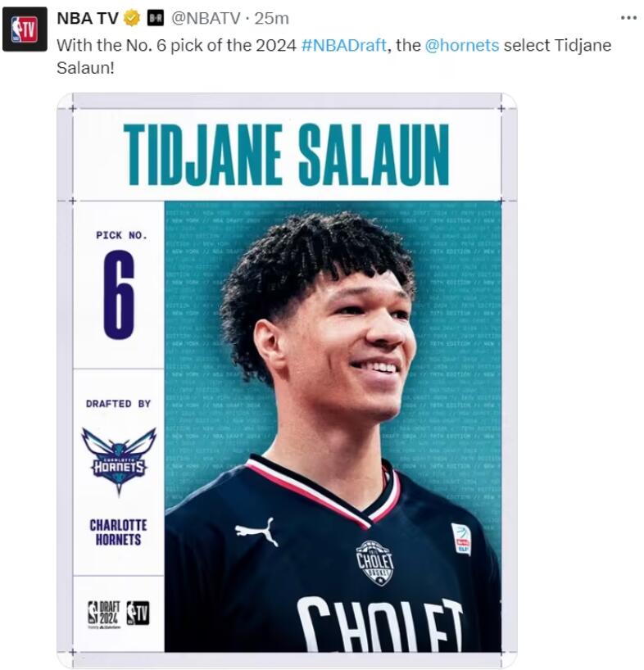Open the #NBADraft hashtag link
The height and width of the screenshot is (670, 644).
(x=343, y=45)
